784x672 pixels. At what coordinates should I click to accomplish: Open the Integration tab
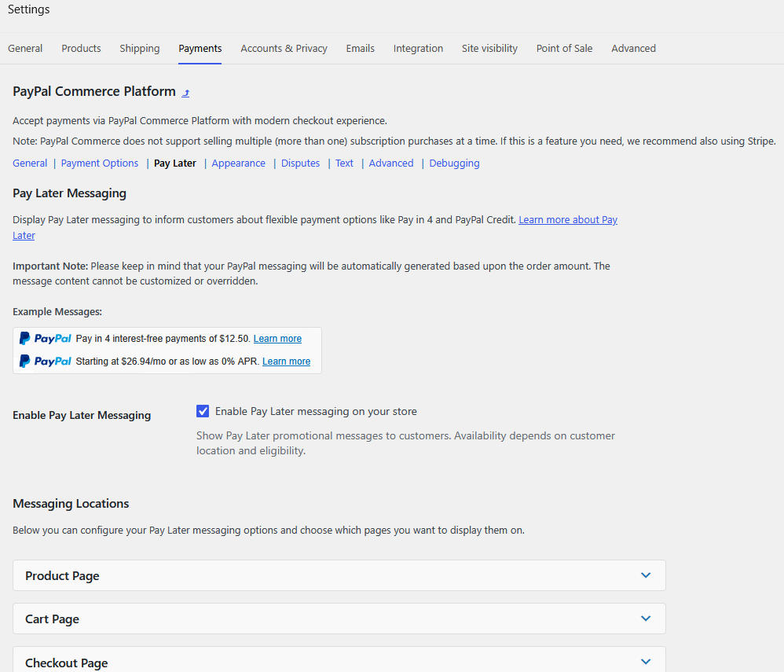coord(418,49)
